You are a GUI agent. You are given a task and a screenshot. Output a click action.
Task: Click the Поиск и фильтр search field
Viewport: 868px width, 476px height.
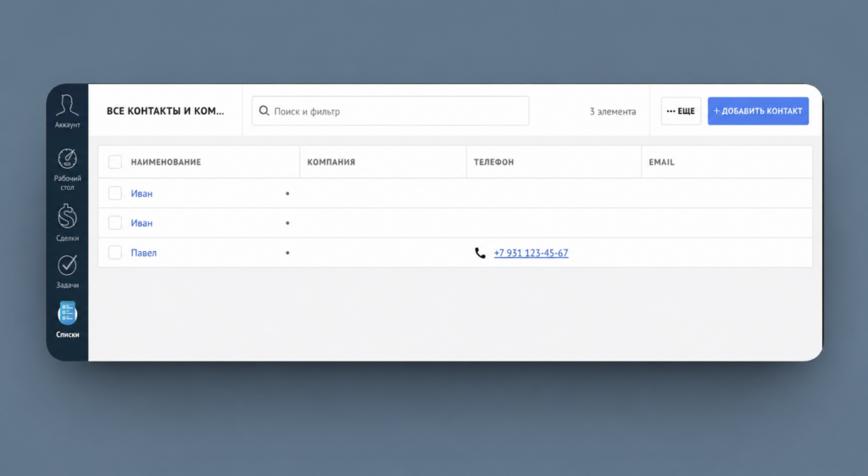(390, 111)
